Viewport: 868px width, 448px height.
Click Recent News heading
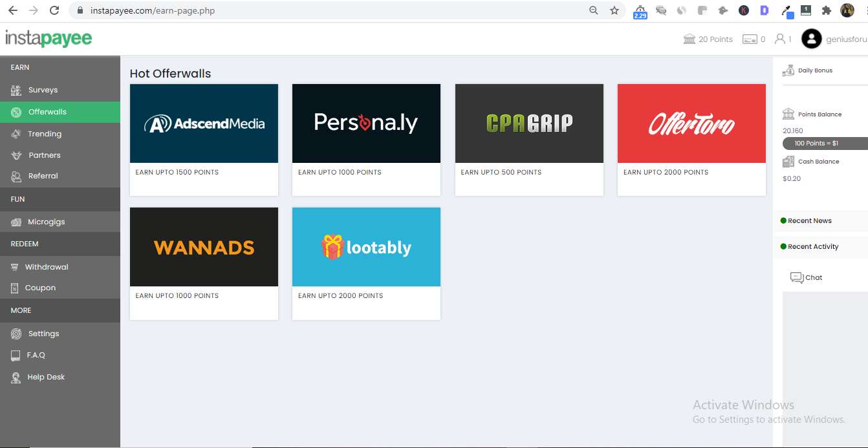(809, 221)
